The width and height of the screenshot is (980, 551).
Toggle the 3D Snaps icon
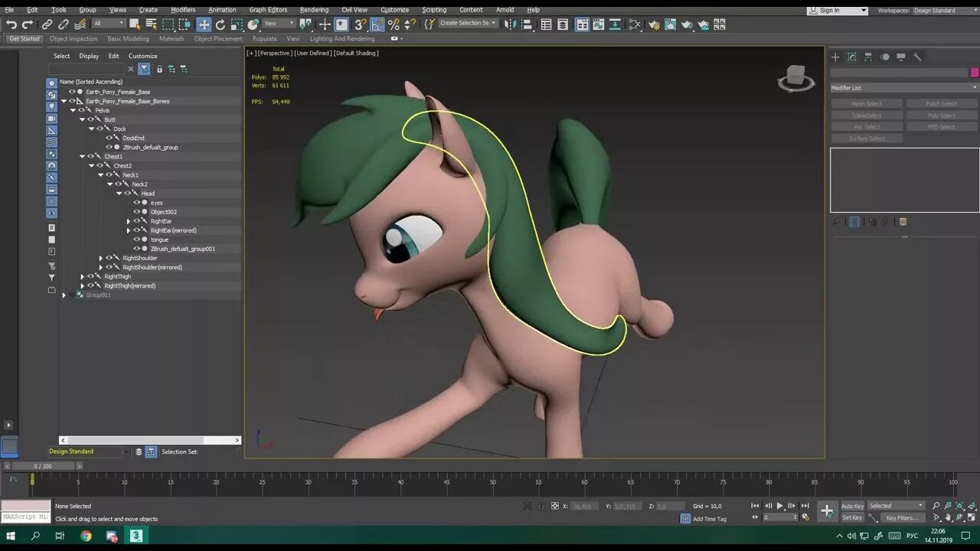361,24
